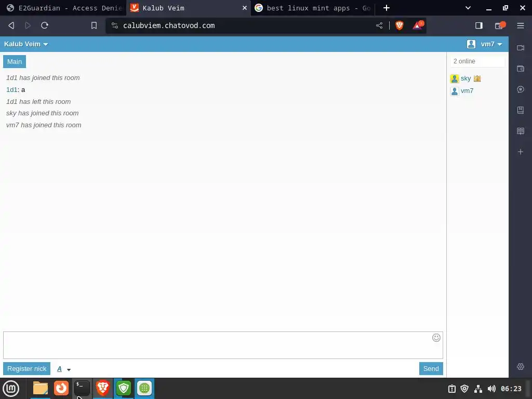Viewport: 532px width, 399px height.
Task: Click 'vm7 has joined this room' text
Action: (44, 125)
